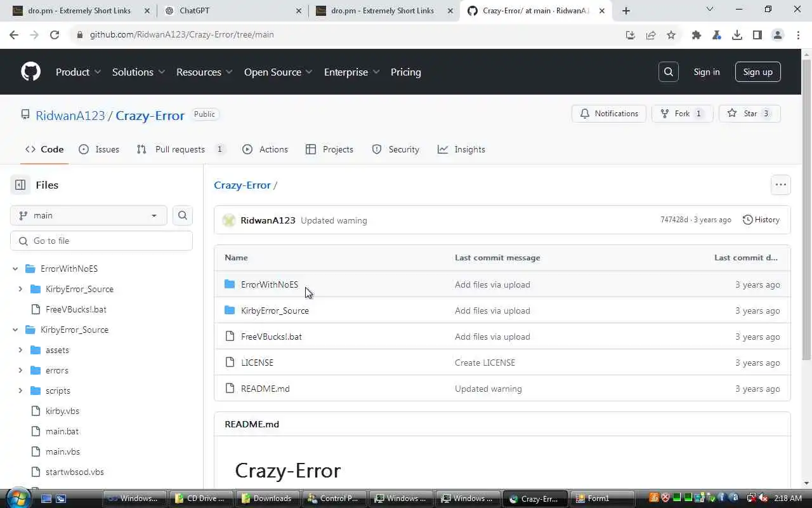Open the install app icon in the address bar
The height and width of the screenshot is (508, 812).
[x=631, y=35]
